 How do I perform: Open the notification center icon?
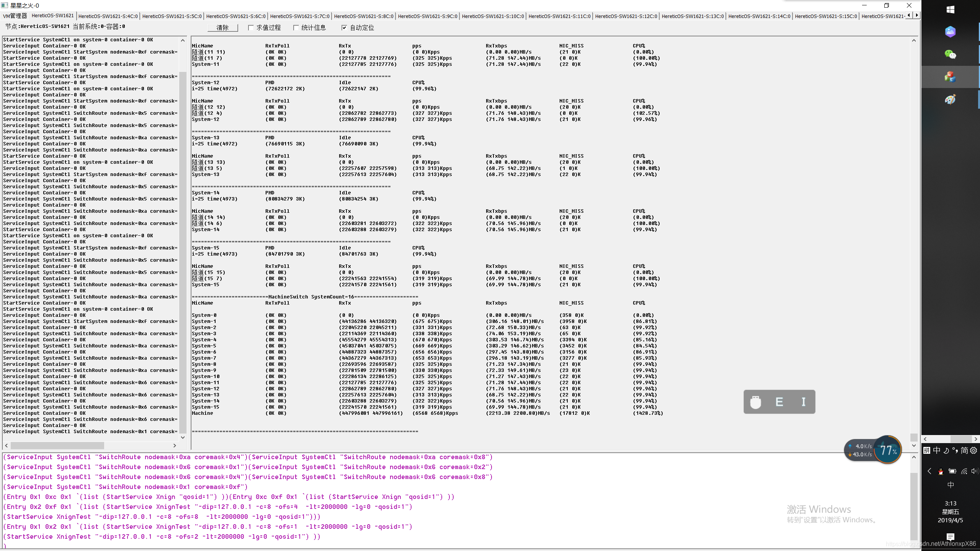[x=950, y=536]
